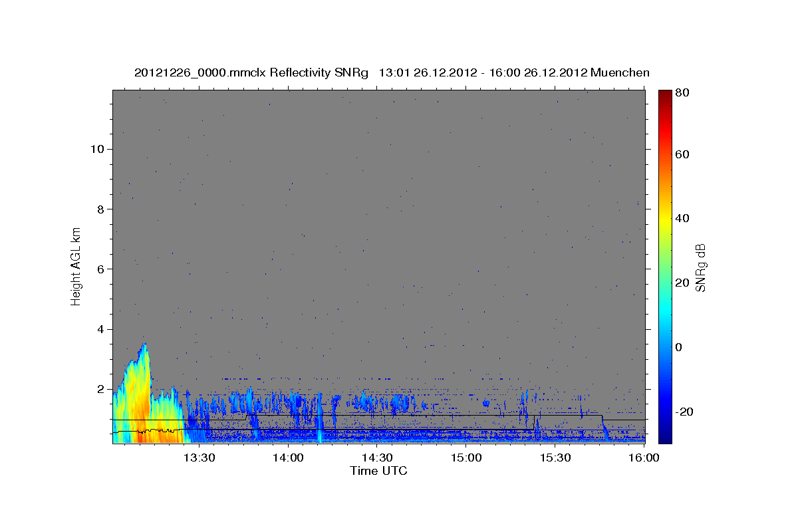Click the 14:00 time tick label
798x532 pixels.
pyautogui.click(x=288, y=458)
